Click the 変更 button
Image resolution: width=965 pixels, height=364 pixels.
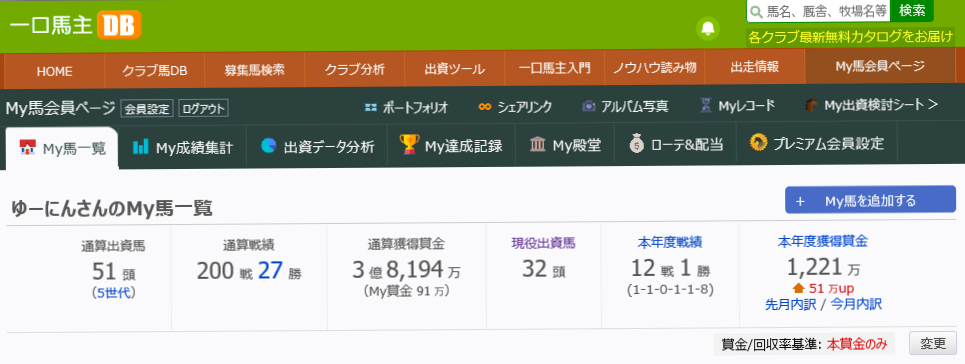coord(933,344)
